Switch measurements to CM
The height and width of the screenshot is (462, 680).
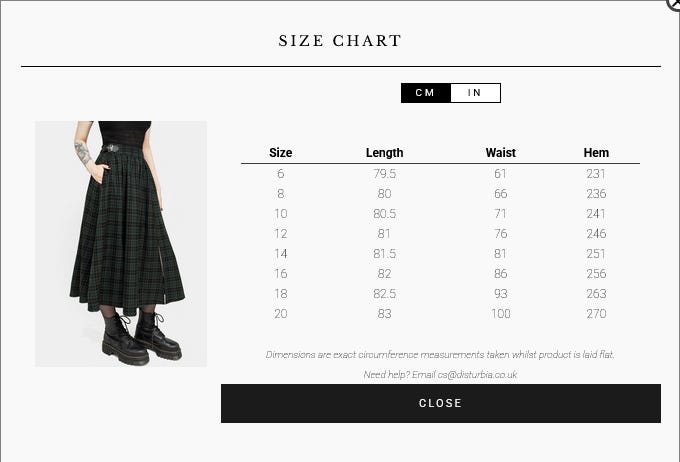[425, 93]
